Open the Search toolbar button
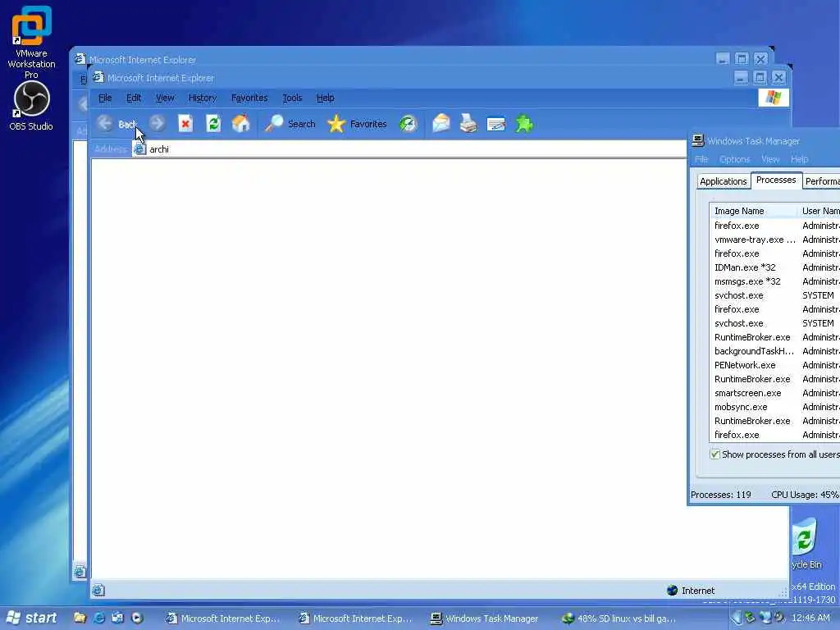This screenshot has width=840, height=630. point(290,124)
